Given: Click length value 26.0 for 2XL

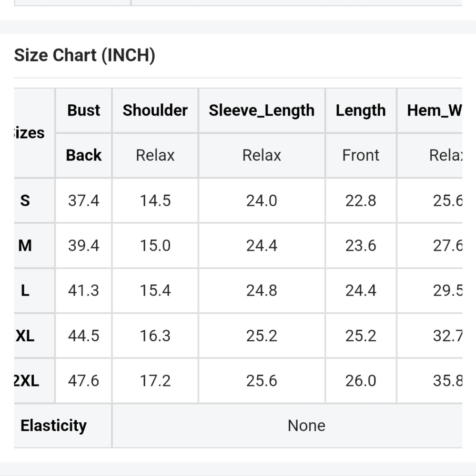Looking at the screenshot, I should [361, 381].
